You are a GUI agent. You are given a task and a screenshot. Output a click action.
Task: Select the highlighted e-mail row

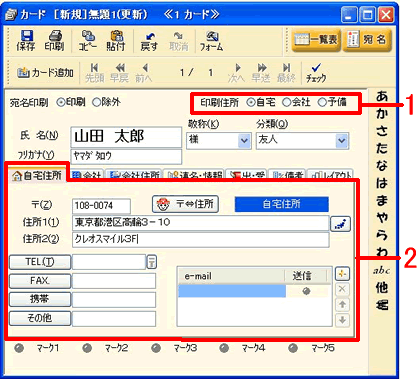pos(232,291)
